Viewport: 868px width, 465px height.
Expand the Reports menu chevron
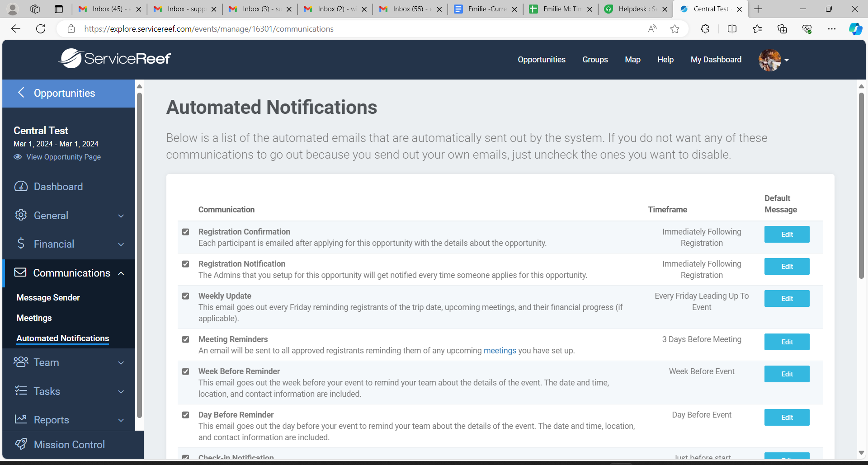121,420
